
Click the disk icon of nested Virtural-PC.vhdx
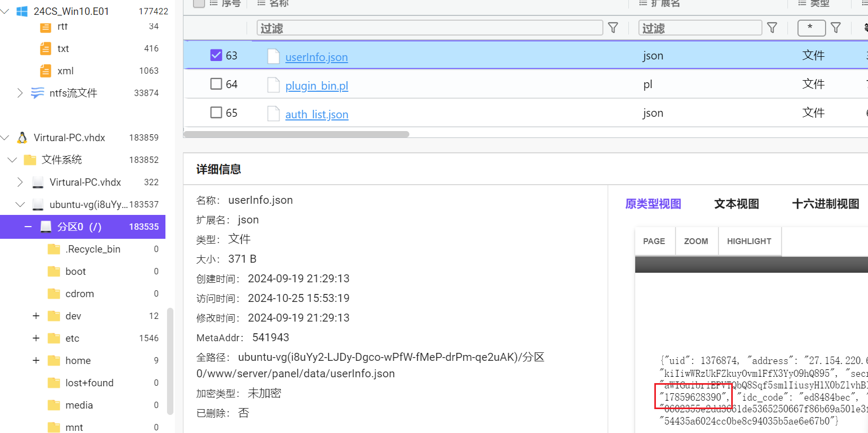(38, 183)
